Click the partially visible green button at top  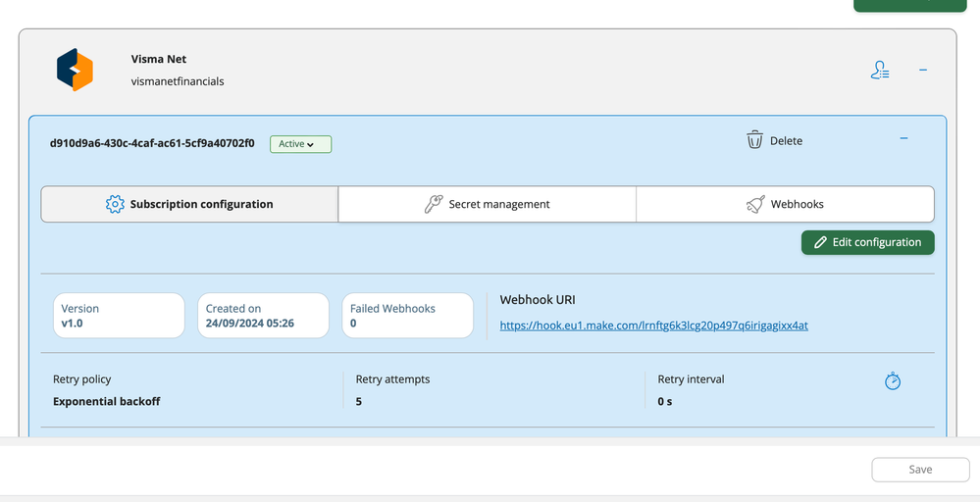coord(909,5)
